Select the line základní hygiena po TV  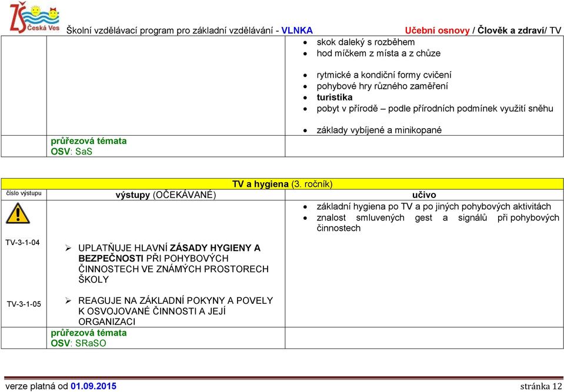point(434,207)
